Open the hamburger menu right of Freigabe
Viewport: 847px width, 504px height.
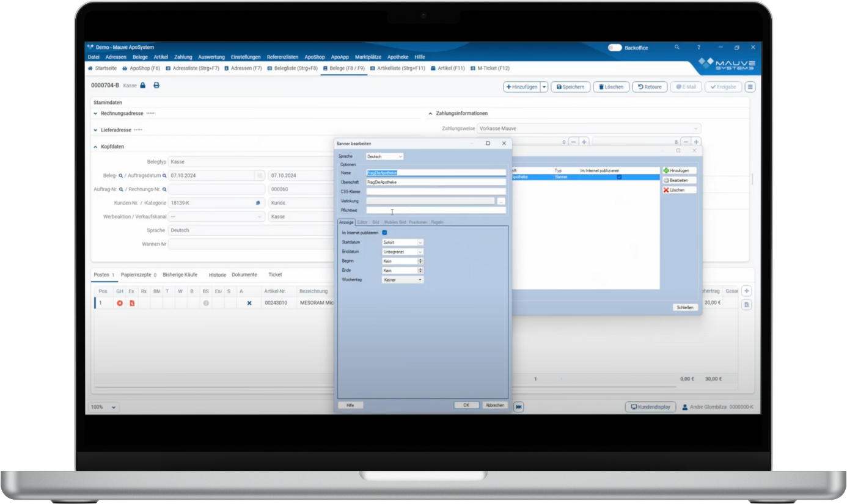pos(750,87)
